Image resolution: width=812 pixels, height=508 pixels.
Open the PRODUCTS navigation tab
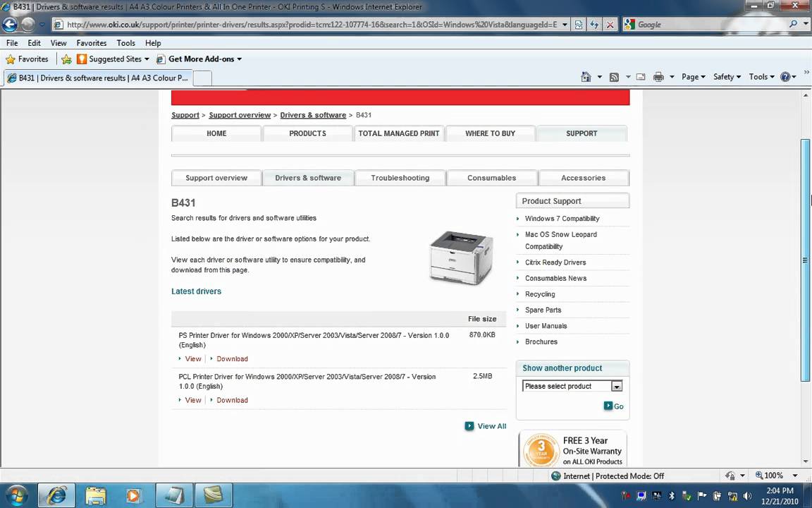[307, 133]
